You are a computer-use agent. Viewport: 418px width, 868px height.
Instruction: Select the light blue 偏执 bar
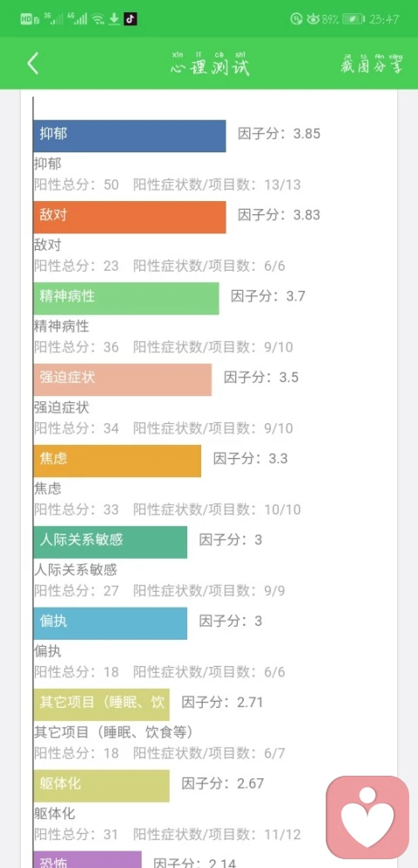[111, 623]
